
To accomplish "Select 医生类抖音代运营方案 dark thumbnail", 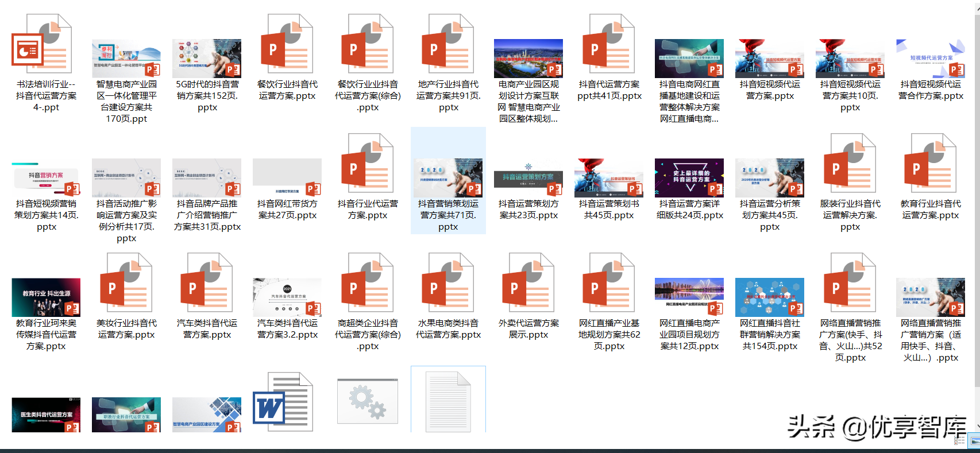I will coord(46,415).
